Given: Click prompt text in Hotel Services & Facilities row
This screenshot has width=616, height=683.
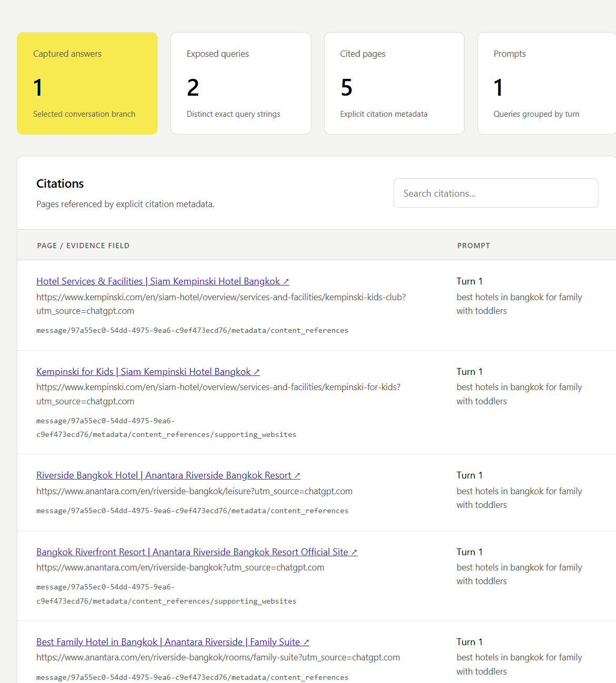Looking at the screenshot, I should click(x=519, y=304).
